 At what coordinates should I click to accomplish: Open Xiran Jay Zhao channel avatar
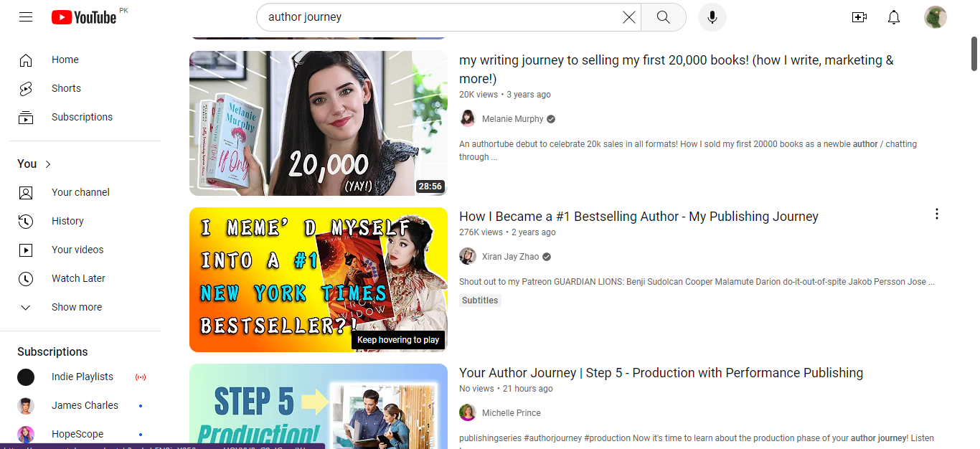pos(468,257)
